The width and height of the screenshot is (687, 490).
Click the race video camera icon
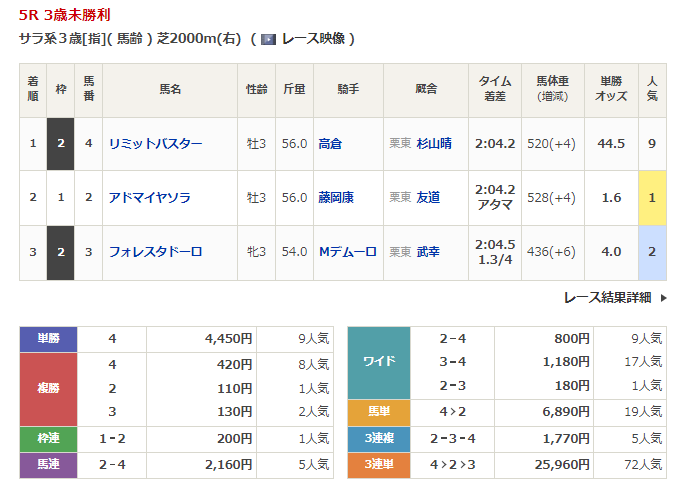pyautogui.click(x=268, y=40)
